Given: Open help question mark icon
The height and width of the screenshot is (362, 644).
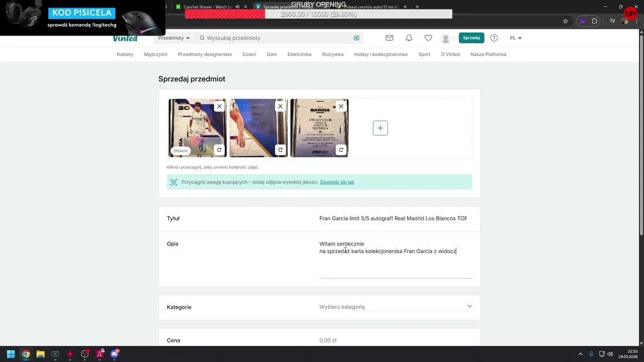Looking at the screenshot, I should tap(494, 38).
